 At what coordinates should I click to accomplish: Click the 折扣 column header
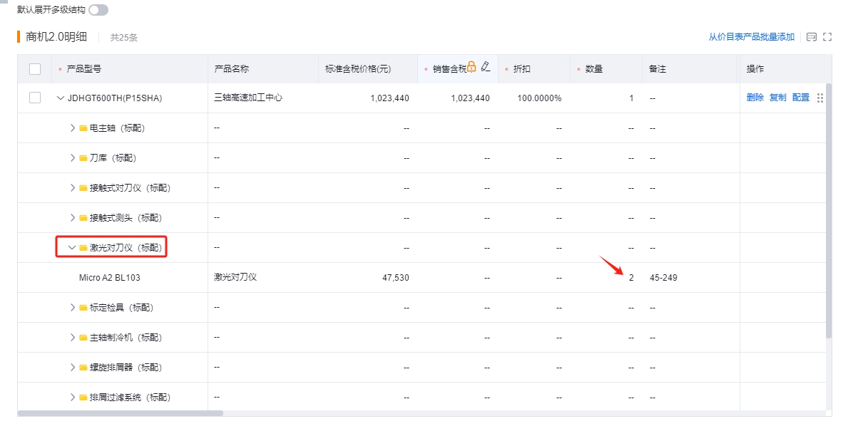[x=522, y=69]
